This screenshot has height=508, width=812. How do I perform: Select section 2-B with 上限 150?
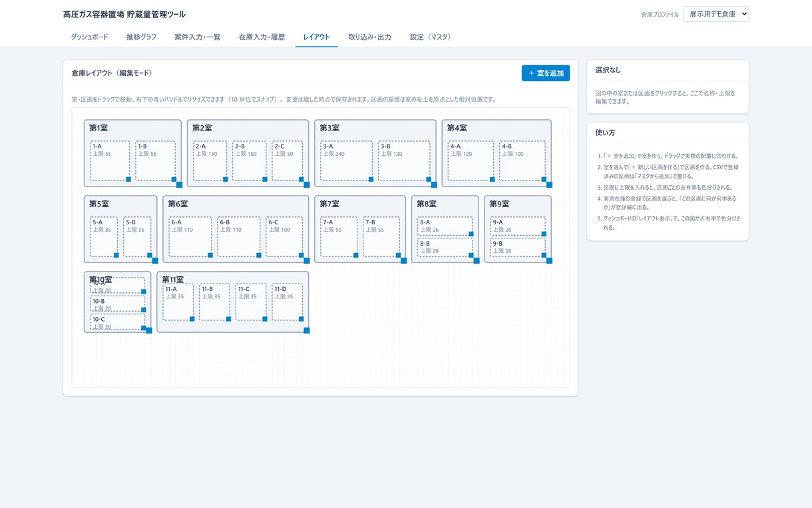pyautogui.click(x=250, y=160)
